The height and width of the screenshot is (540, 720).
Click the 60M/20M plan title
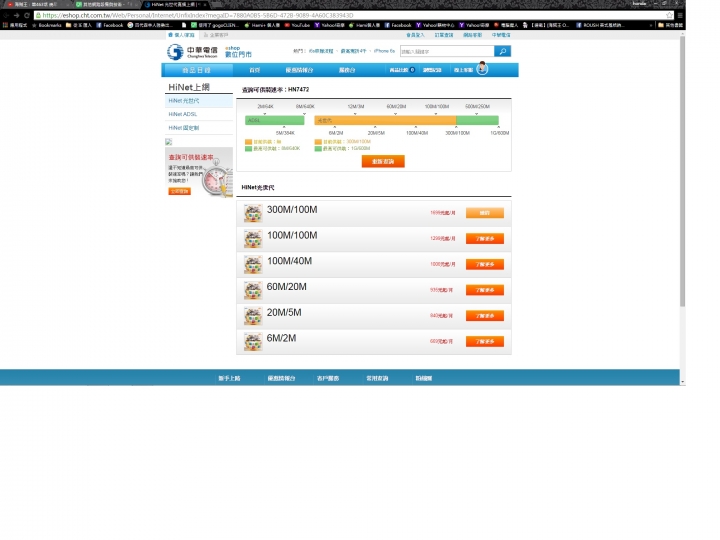tap(287, 287)
